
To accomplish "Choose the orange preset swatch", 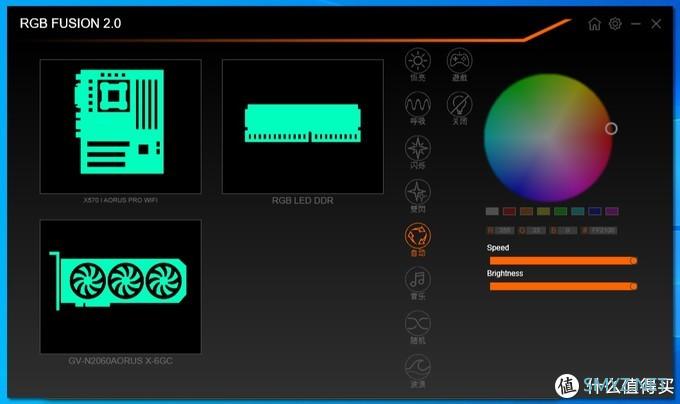I will point(526,212).
